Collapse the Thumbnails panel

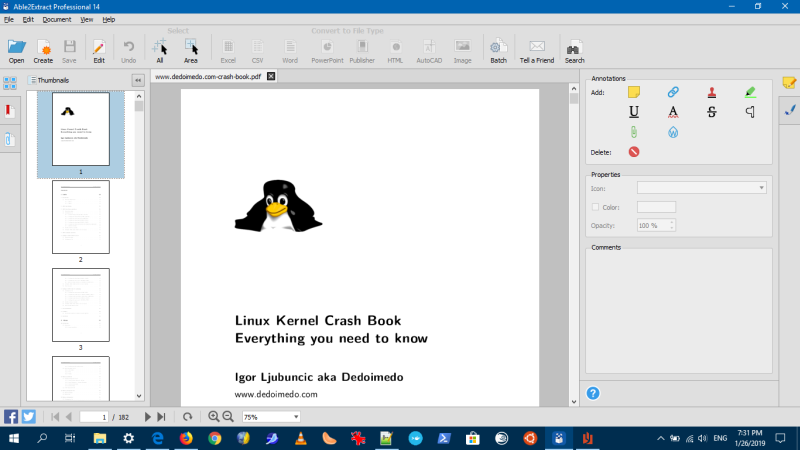[x=138, y=80]
